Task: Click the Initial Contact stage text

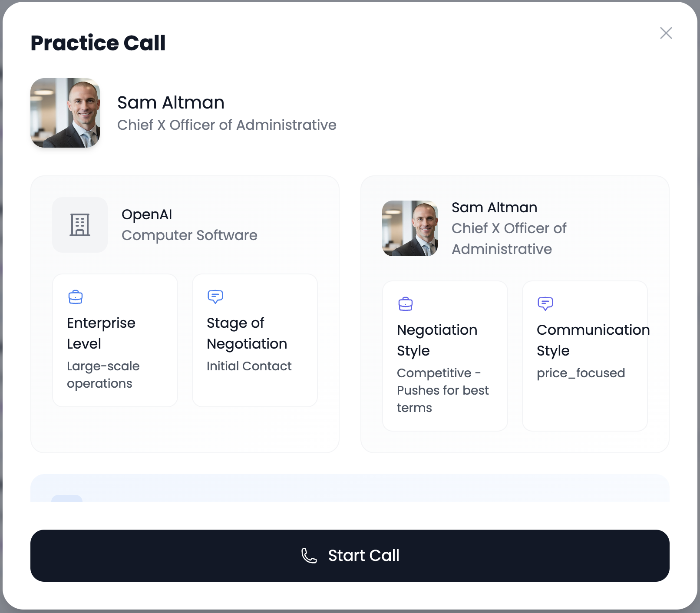Action: [249, 366]
